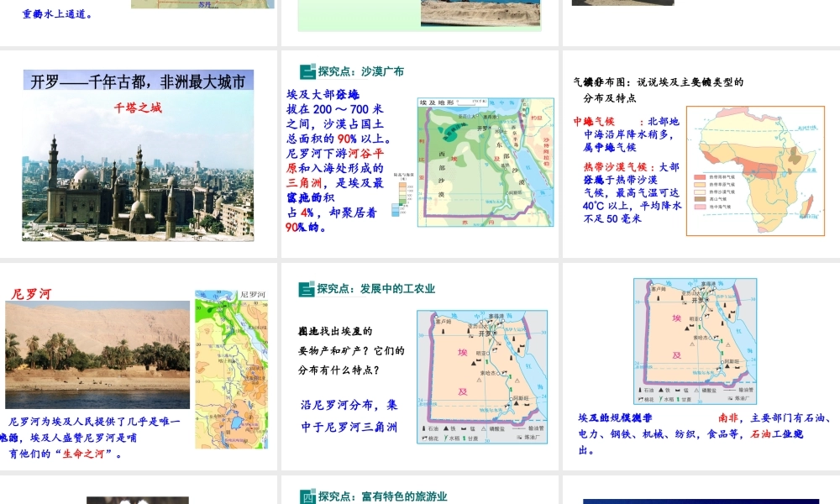This screenshot has width=840, height=504.
Task: Open the Cairo 千年古都 slide thumbnail
Action: 139,154
